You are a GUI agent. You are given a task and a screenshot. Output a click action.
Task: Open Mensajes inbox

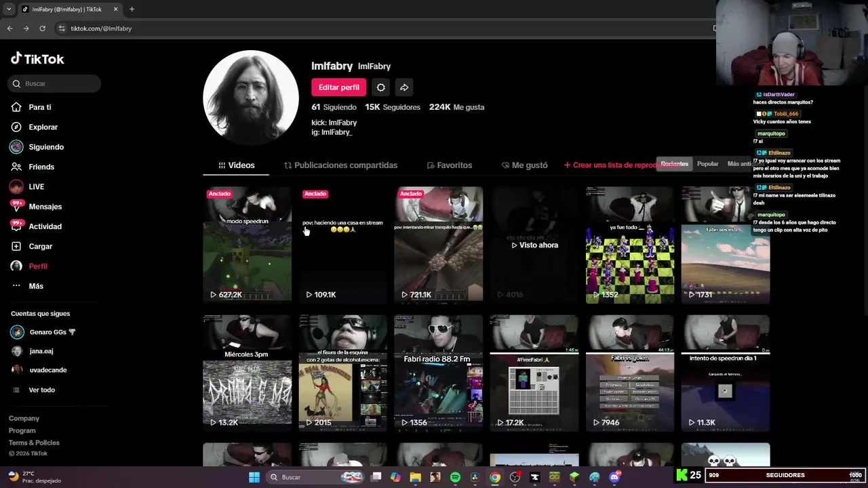[45, 206]
